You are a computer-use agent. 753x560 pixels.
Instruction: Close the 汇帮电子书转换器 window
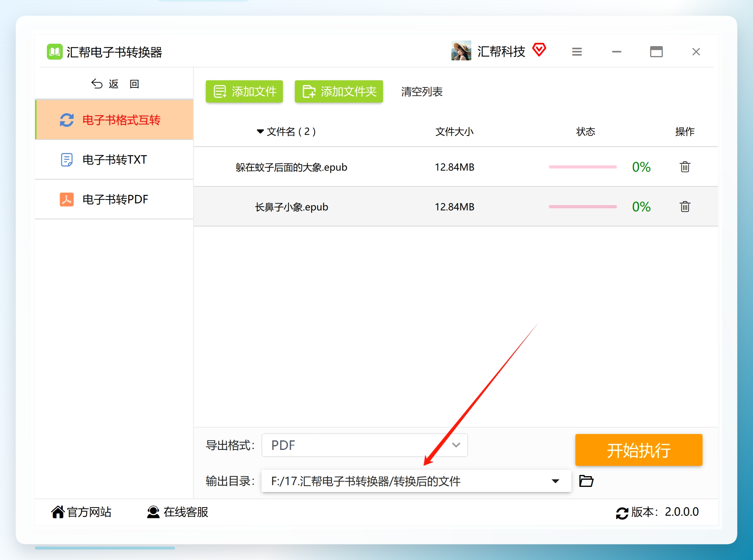696,52
